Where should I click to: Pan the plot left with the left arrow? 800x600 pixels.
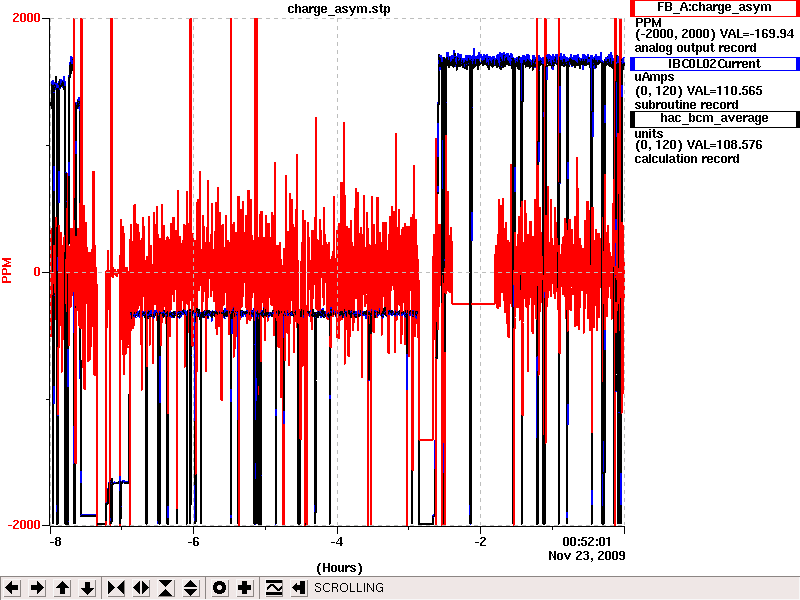click(x=12, y=588)
